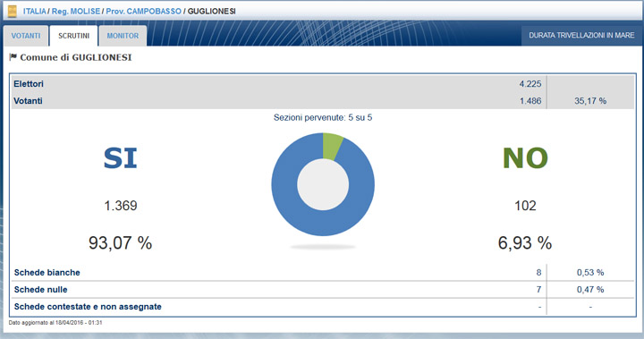Image resolution: width=644 pixels, height=339 pixels.
Task: Open the ITALIA breadcrumb link
Action: click(35, 12)
